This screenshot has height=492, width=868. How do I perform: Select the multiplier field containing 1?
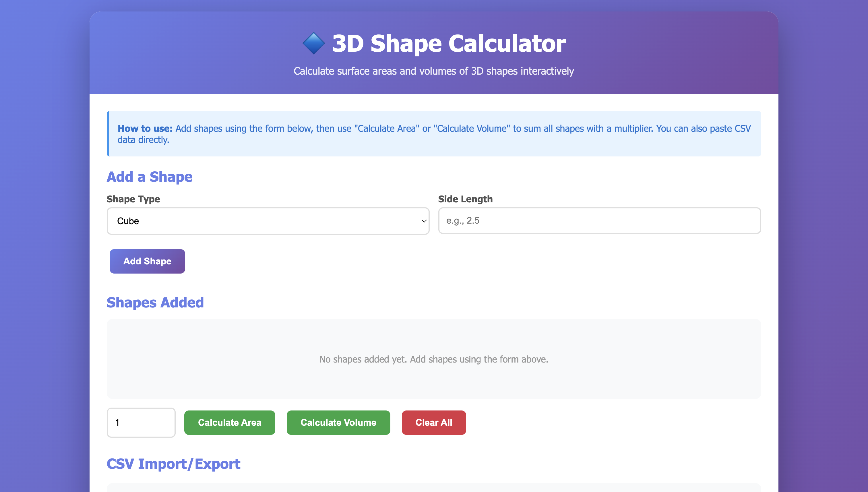pyautogui.click(x=141, y=422)
